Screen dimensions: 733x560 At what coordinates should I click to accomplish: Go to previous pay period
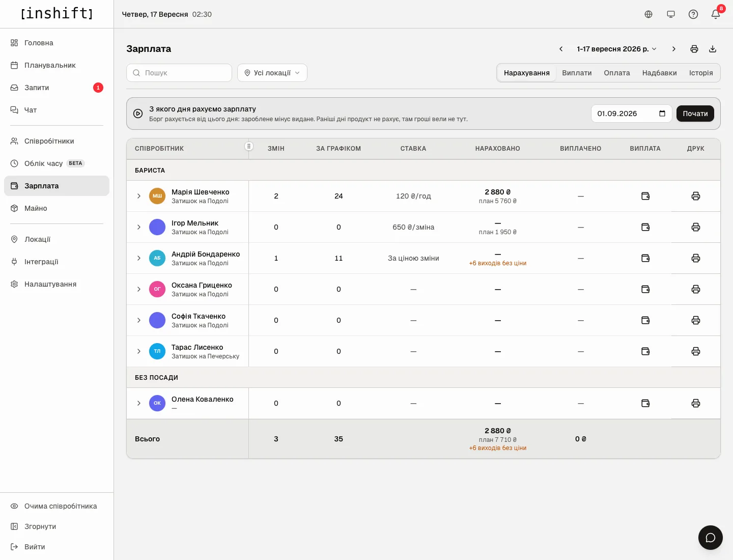click(561, 49)
